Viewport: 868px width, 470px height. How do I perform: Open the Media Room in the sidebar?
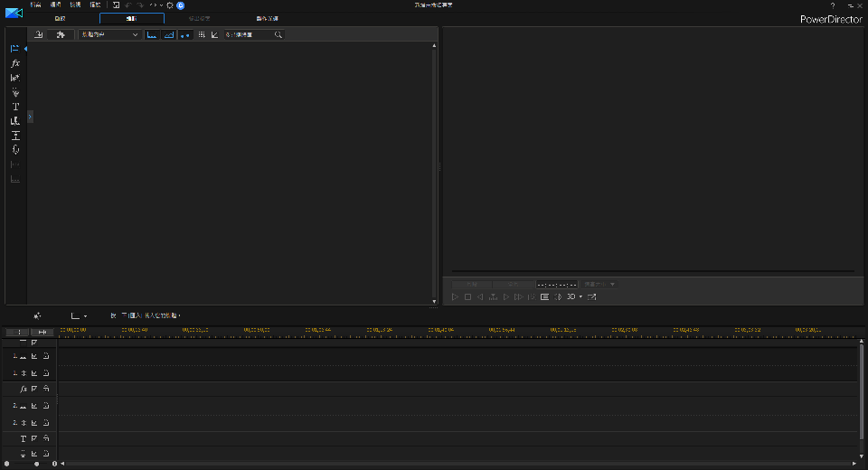[15, 49]
